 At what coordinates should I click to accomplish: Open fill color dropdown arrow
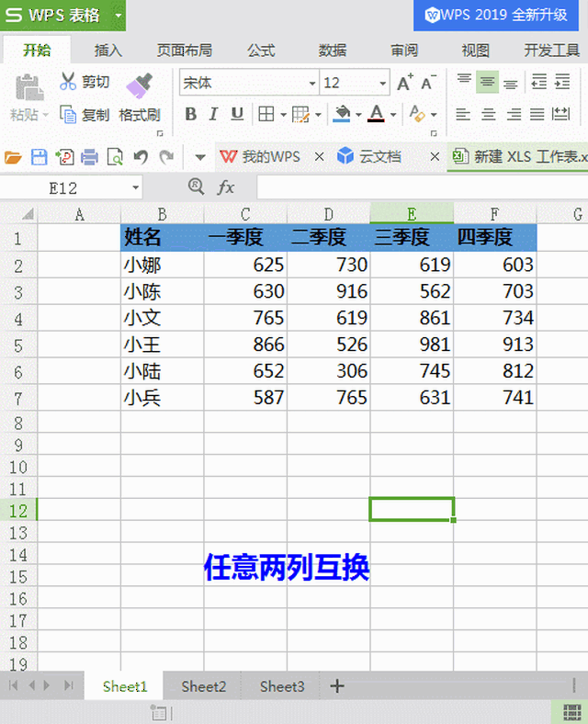[x=358, y=115]
